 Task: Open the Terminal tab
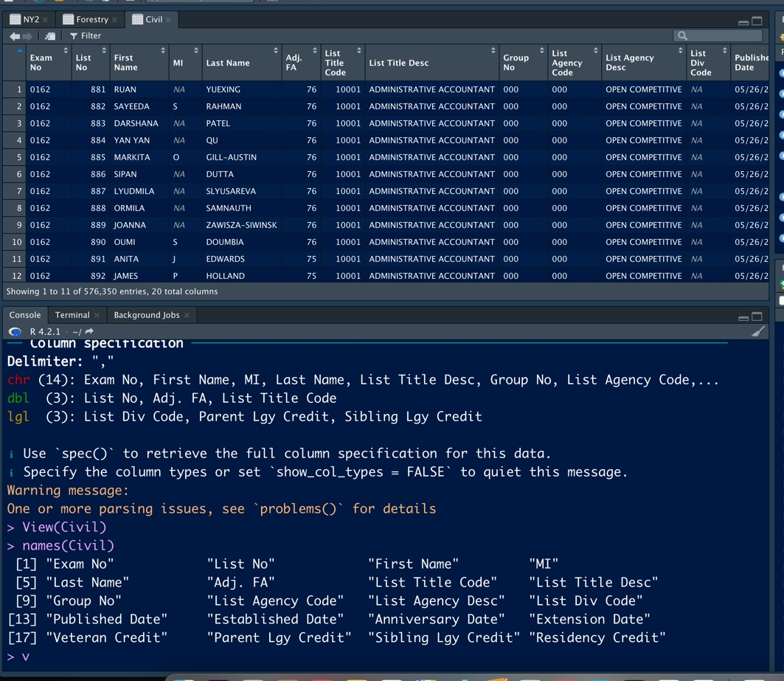click(72, 315)
